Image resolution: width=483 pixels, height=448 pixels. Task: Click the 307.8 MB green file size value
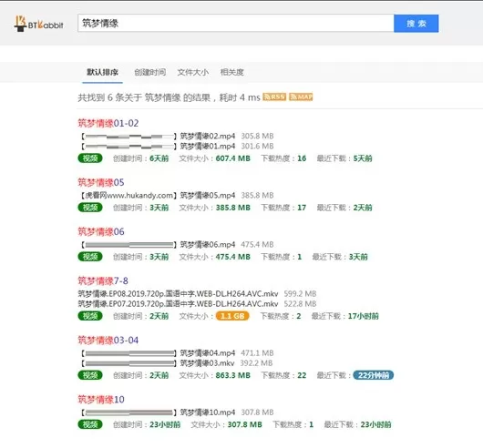[x=244, y=425]
